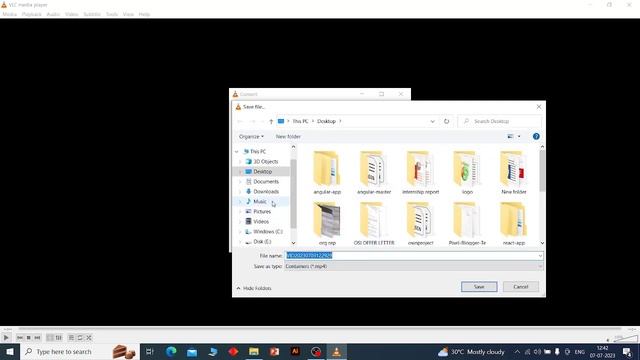The height and width of the screenshot is (360, 640).
Task: Toggle the VLC playlist icon
Action: point(71,338)
